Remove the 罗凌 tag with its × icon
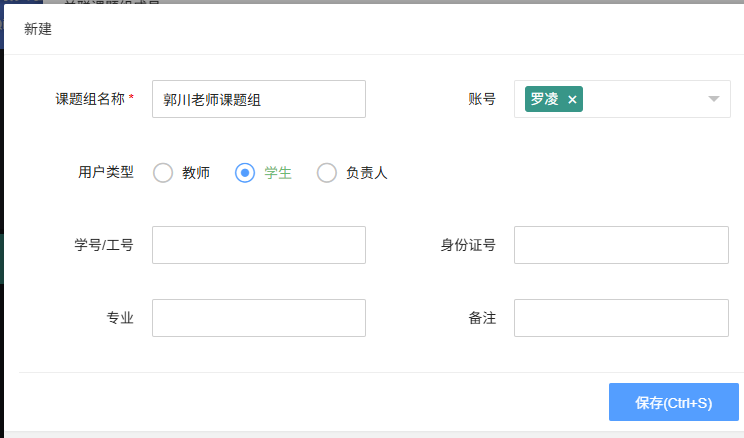This screenshot has height=438, width=744. tap(572, 99)
